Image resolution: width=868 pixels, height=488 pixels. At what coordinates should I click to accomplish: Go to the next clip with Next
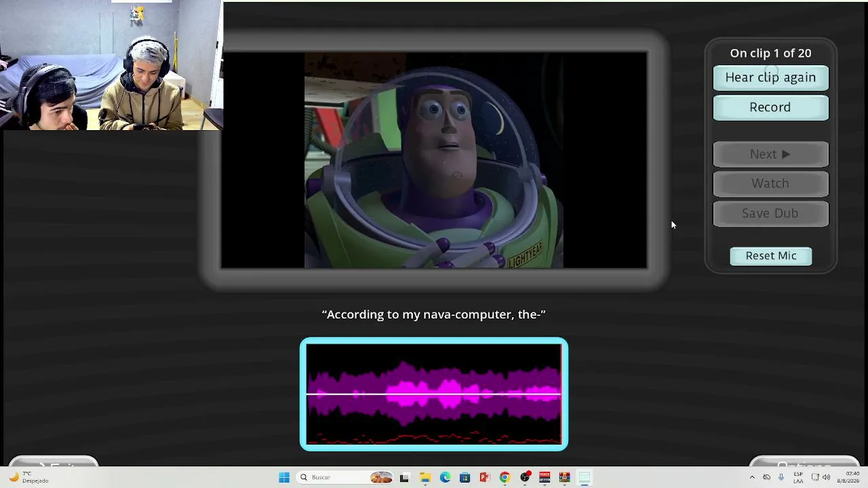770,155
